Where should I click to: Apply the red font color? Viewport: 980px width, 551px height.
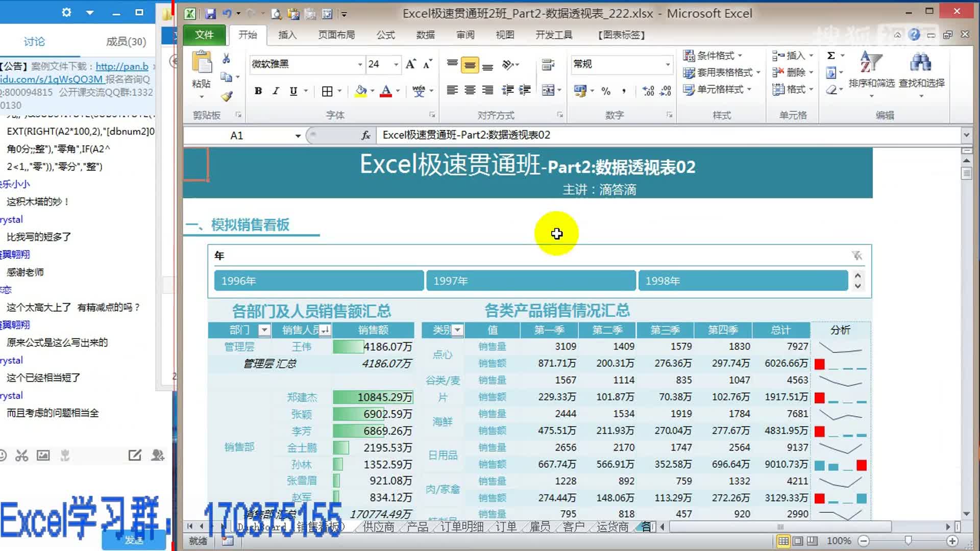tap(386, 91)
